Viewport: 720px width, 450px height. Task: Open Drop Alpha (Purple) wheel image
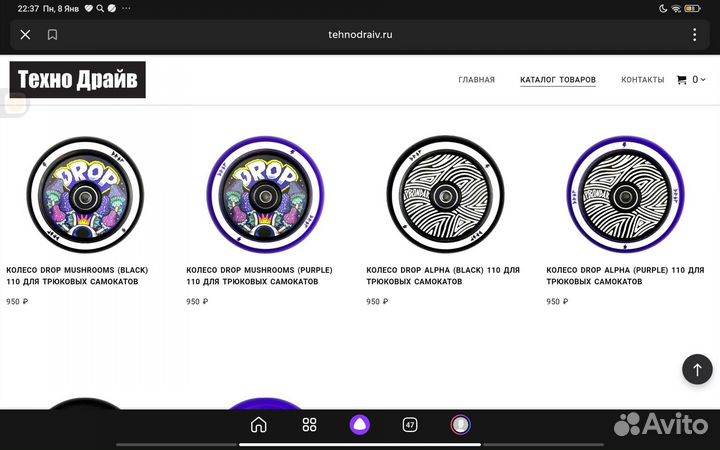point(625,194)
